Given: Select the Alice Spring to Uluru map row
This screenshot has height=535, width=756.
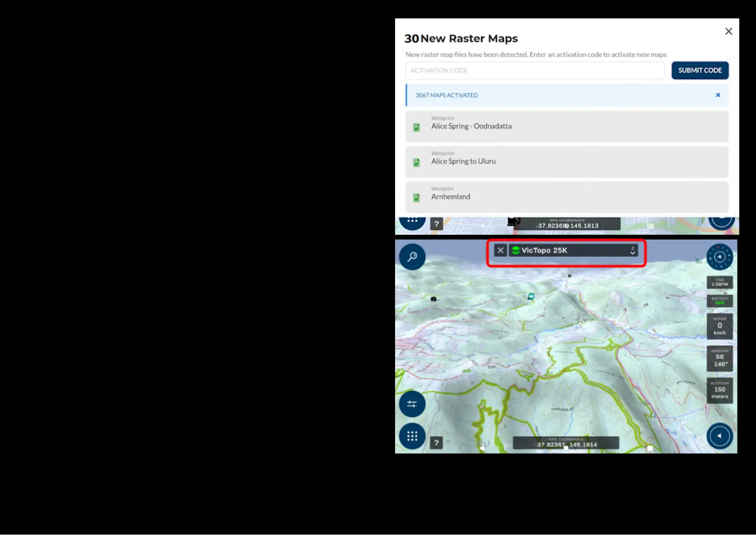Looking at the screenshot, I should coord(567,162).
